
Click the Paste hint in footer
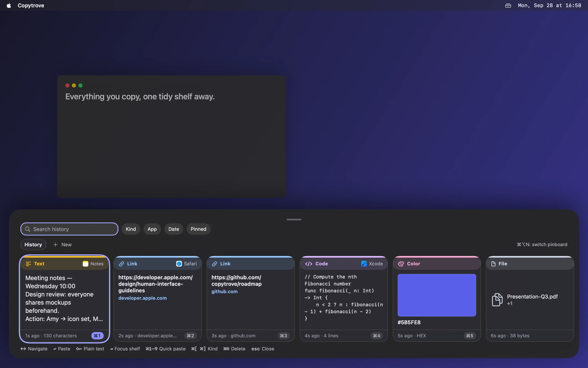pos(62,349)
